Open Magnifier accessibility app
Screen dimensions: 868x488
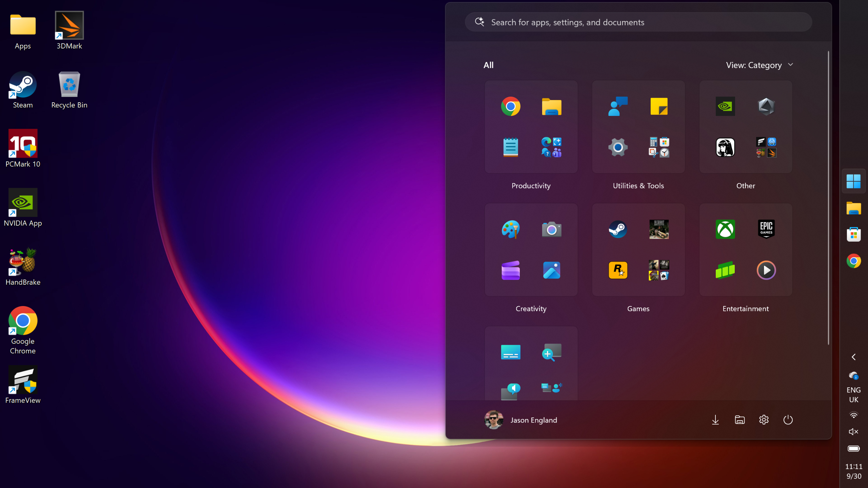coord(552,352)
